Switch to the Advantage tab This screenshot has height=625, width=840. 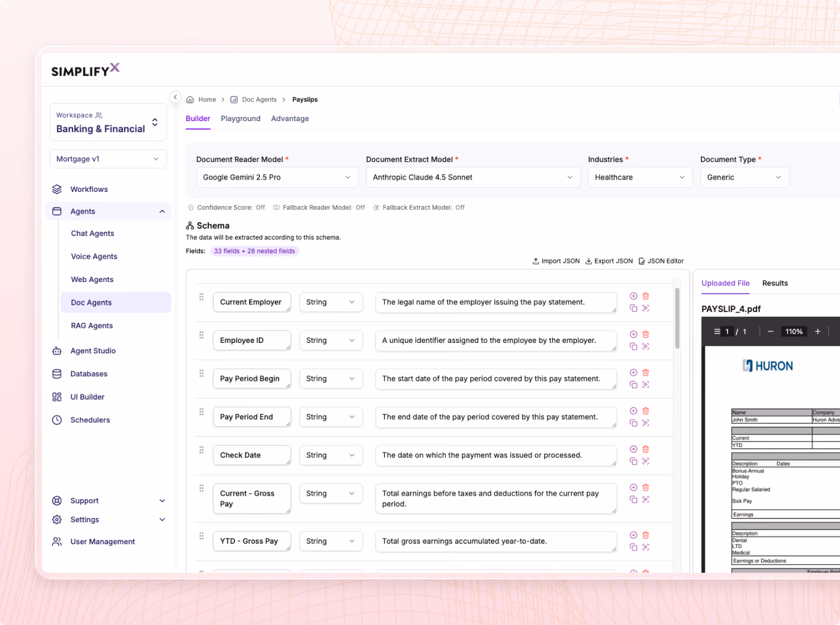[x=290, y=119]
